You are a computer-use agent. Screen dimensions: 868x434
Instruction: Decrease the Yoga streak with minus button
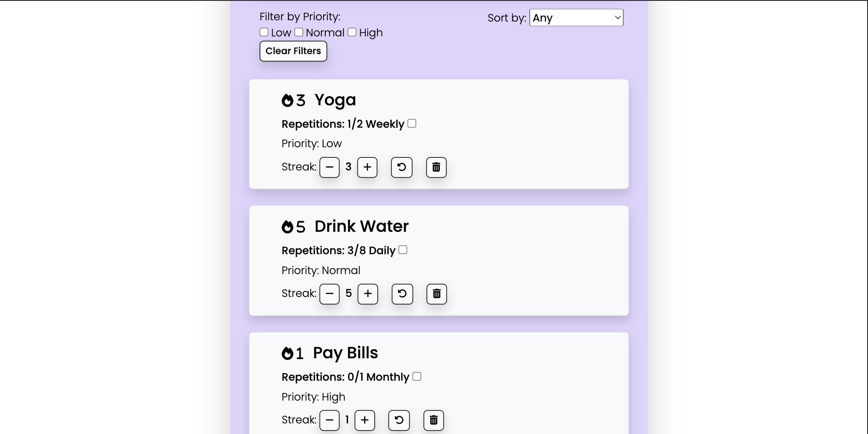[329, 168]
